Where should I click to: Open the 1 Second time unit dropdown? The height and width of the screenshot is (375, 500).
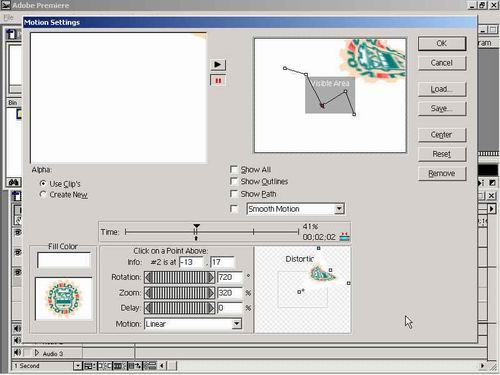[77, 366]
